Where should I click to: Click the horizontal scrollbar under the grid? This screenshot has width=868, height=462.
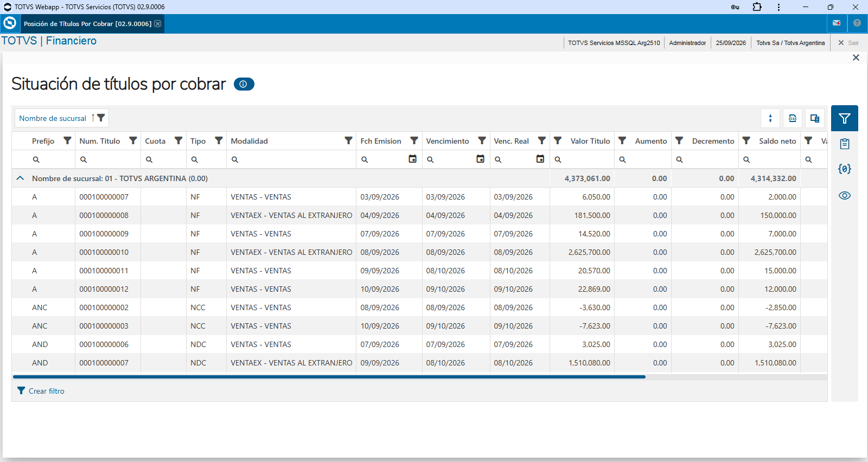pyautogui.click(x=329, y=377)
